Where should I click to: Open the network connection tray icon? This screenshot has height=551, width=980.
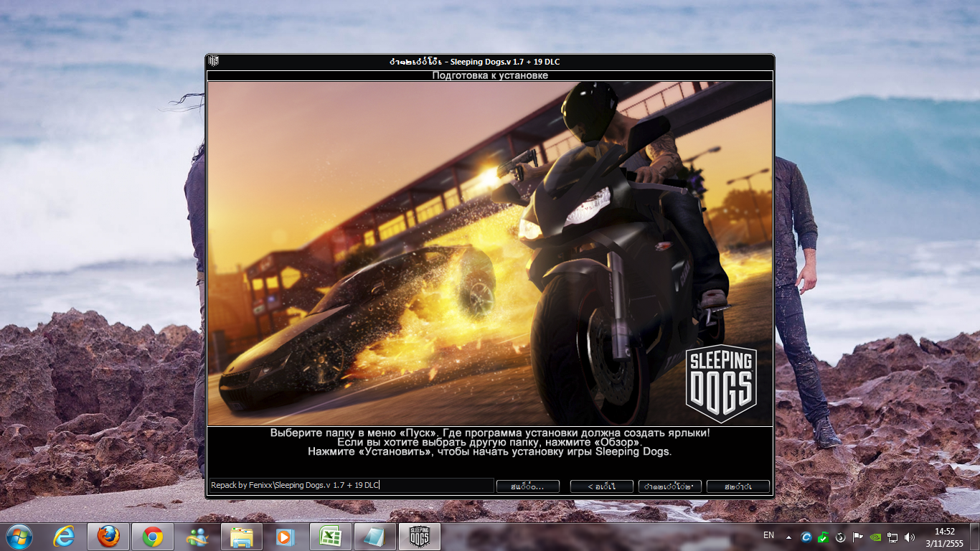coord(892,537)
